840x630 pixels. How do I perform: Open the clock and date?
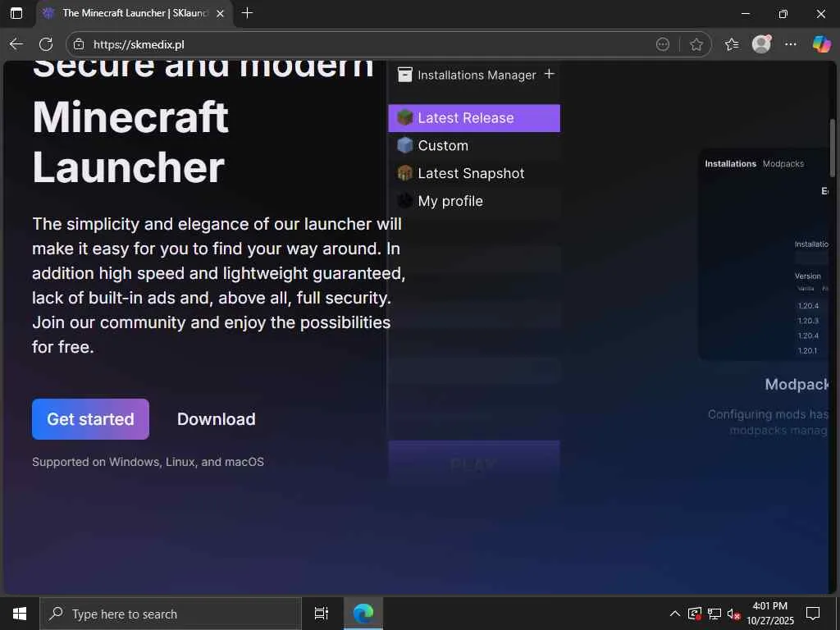click(769, 614)
